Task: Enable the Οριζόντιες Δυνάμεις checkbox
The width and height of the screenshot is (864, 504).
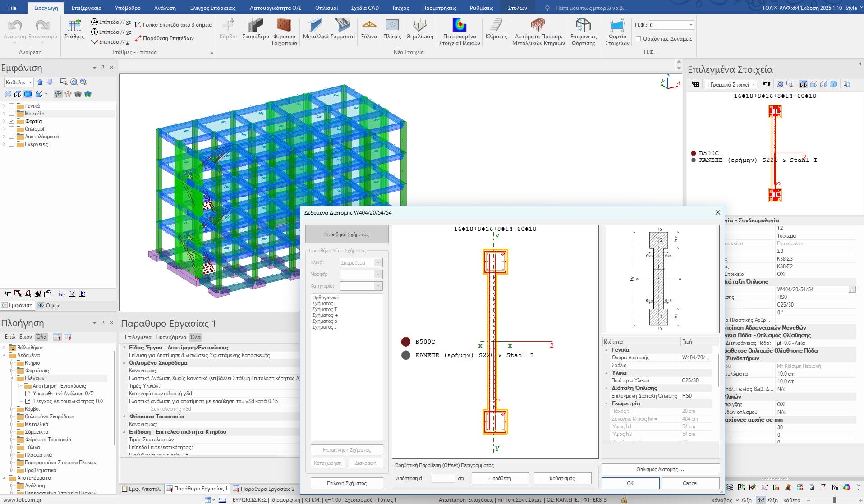Action: click(638, 39)
